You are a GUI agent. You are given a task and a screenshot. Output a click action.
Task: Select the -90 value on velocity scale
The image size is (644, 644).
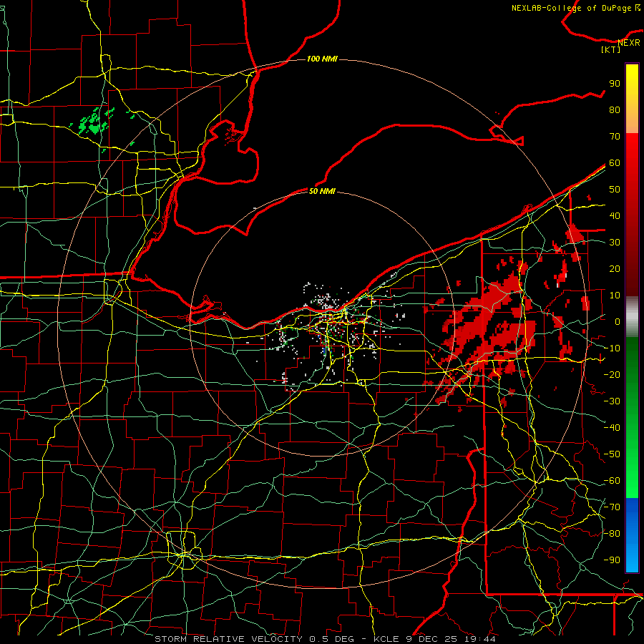pos(612,560)
